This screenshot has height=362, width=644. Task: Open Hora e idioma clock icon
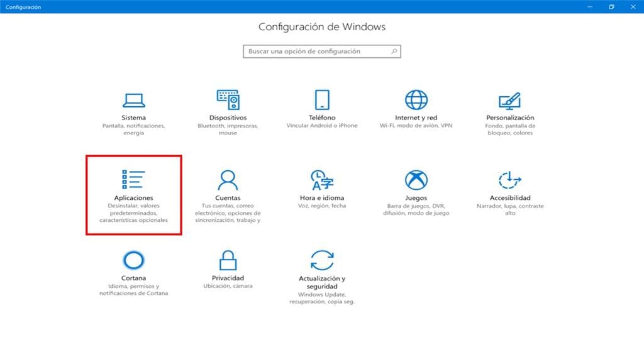coord(322,180)
